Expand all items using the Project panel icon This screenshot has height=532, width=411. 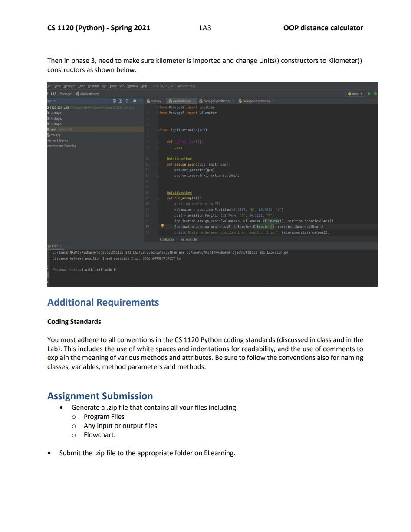point(120,101)
